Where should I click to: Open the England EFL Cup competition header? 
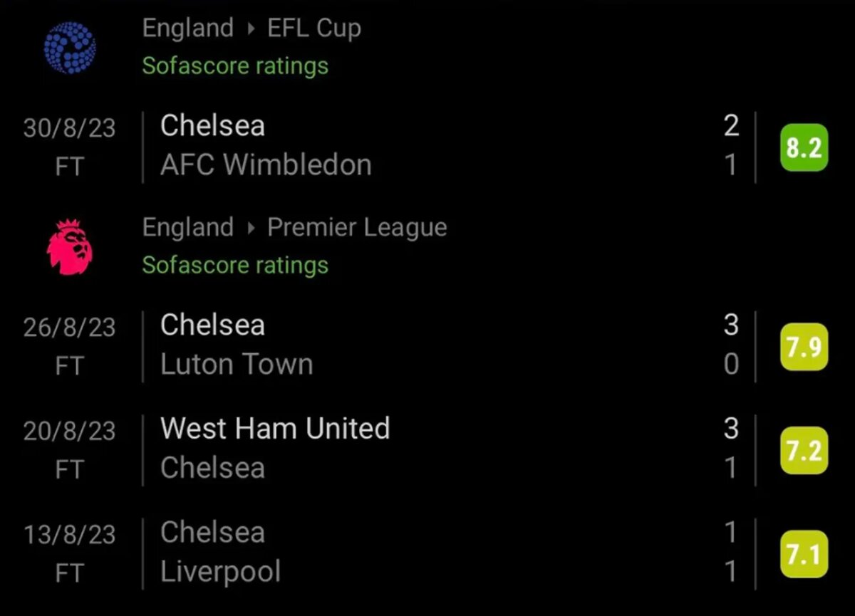click(x=252, y=28)
